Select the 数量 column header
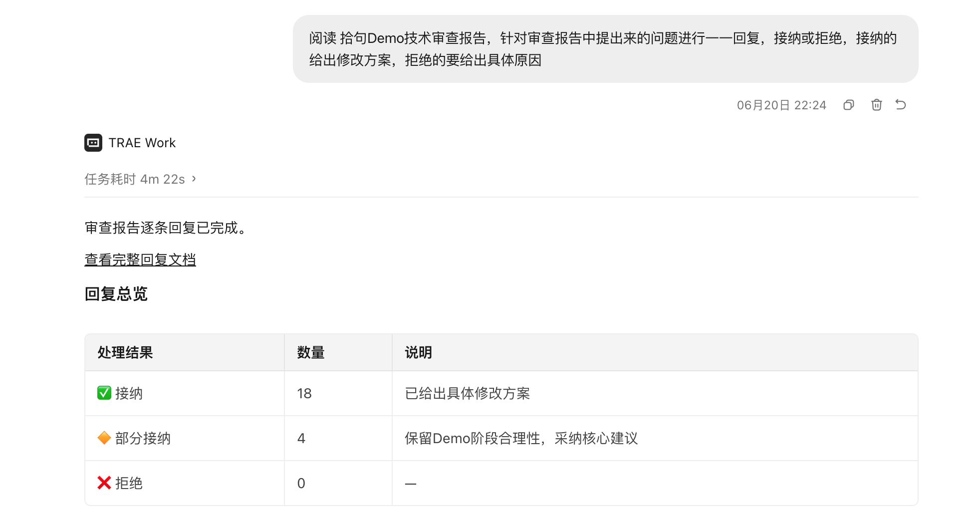Image resolution: width=980 pixels, height=514 pixels. (x=311, y=352)
